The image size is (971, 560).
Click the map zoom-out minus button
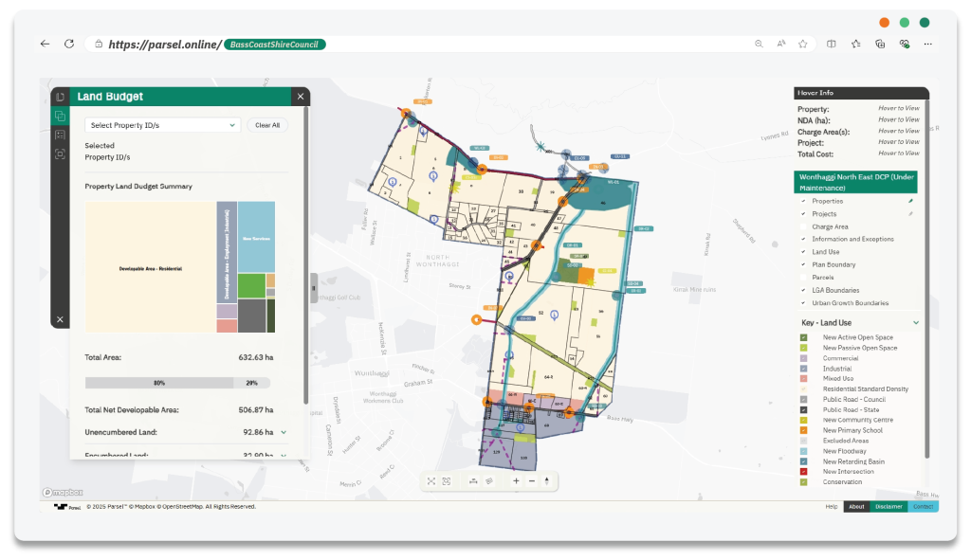coord(531,481)
